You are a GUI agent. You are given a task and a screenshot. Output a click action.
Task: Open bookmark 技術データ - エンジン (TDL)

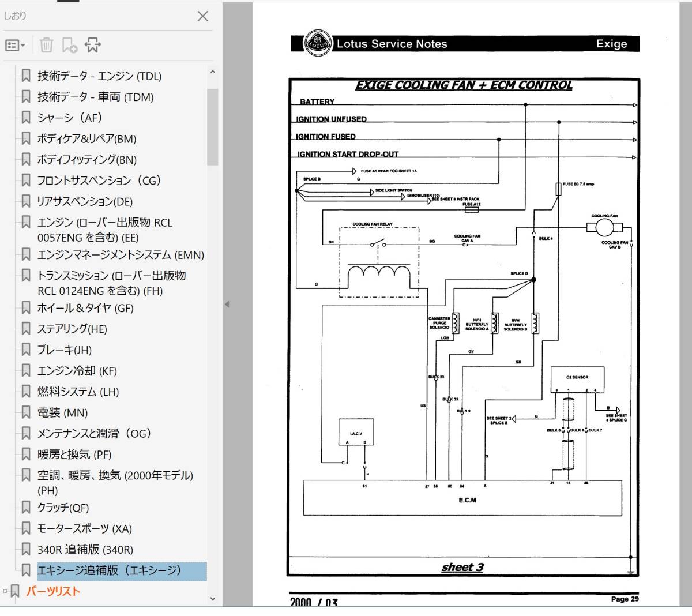point(99,76)
